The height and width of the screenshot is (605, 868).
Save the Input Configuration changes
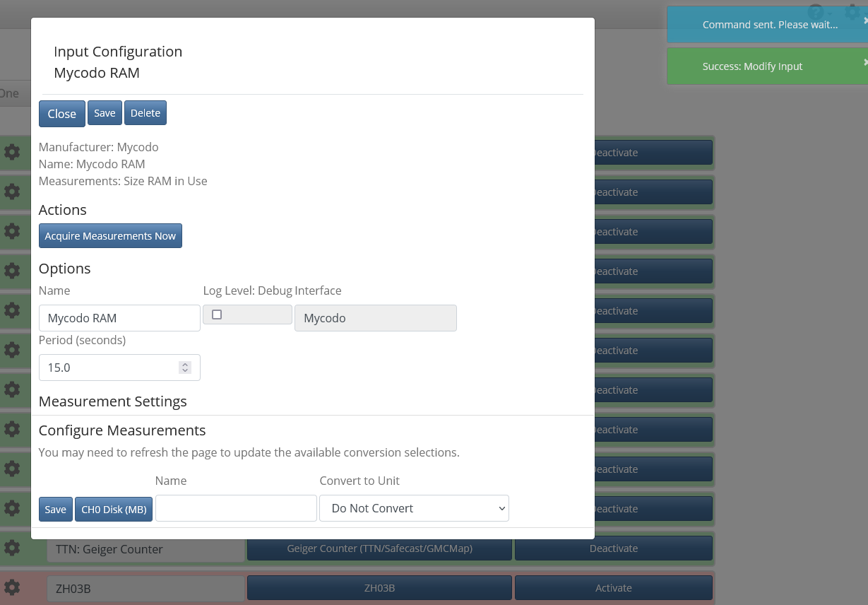point(105,112)
